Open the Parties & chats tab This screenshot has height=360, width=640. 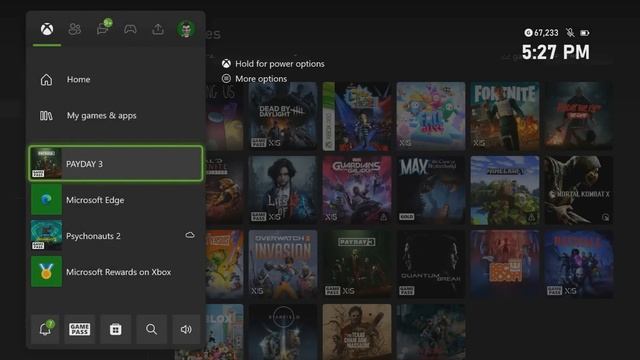(x=103, y=28)
